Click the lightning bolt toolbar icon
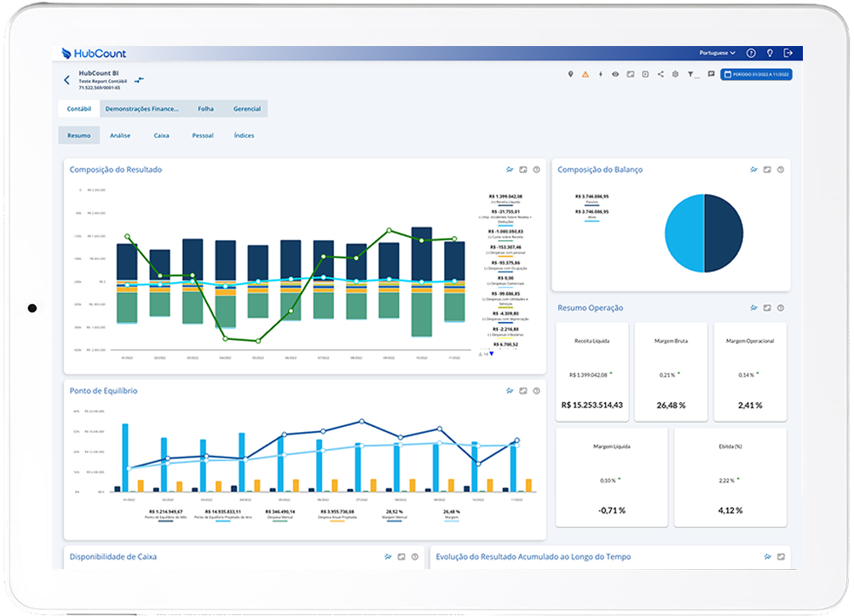This screenshot has height=616, width=854. point(600,74)
